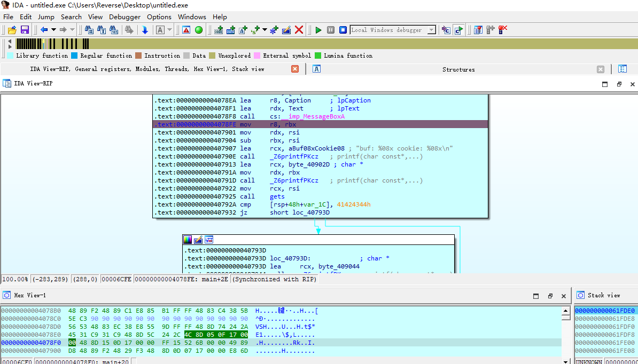The height and width of the screenshot is (364, 638).
Task: Click the group nodes icon in loc_40793D block
Action: coord(209,240)
